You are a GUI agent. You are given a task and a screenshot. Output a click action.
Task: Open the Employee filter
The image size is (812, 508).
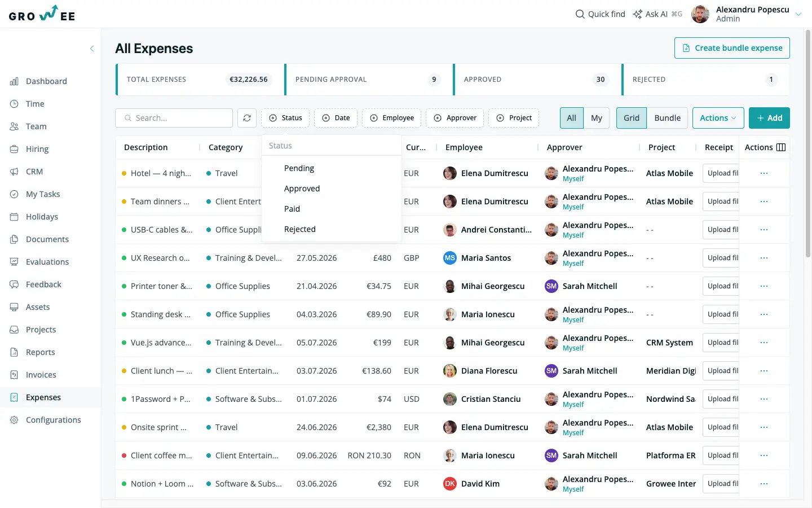pyautogui.click(x=391, y=118)
